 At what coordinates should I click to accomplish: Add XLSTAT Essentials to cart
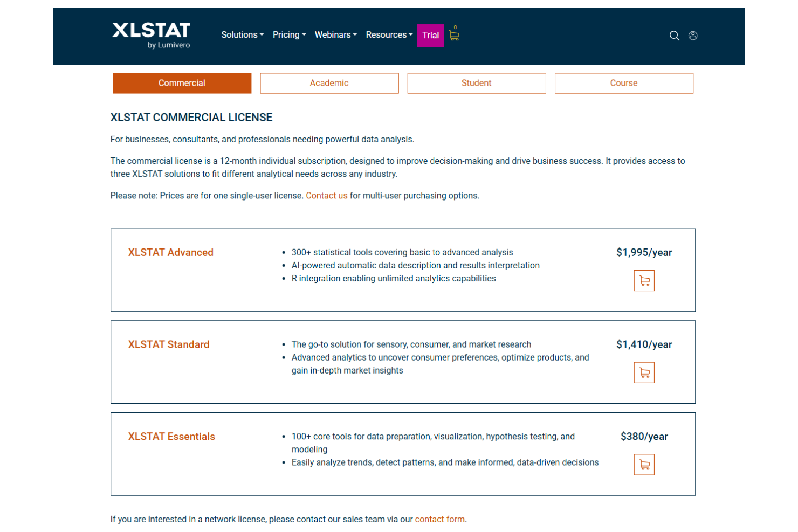[x=644, y=465]
